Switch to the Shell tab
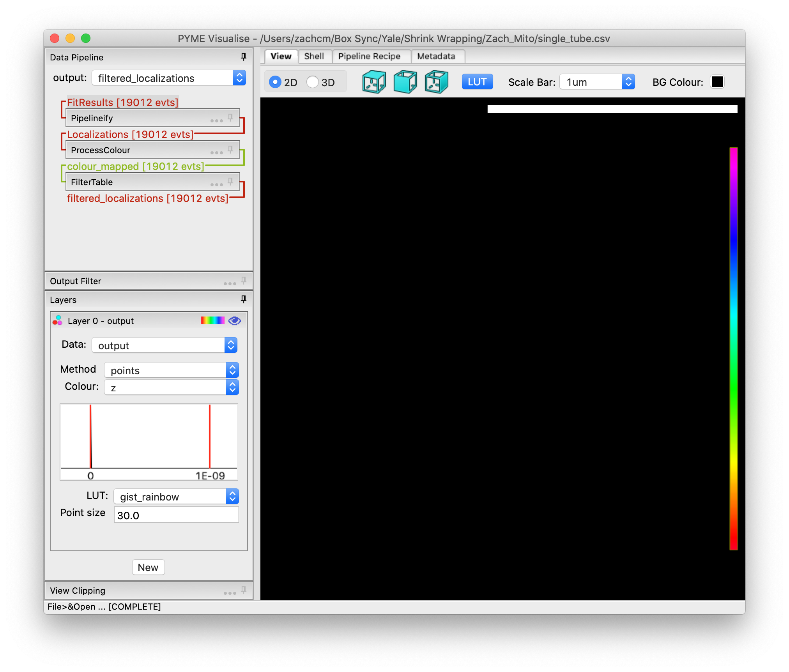 tap(315, 56)
